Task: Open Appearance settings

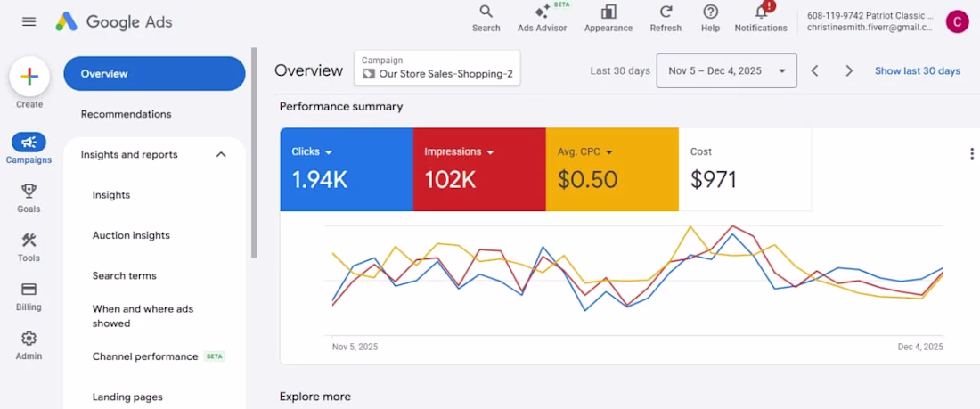Action: (x=608, y=19)
